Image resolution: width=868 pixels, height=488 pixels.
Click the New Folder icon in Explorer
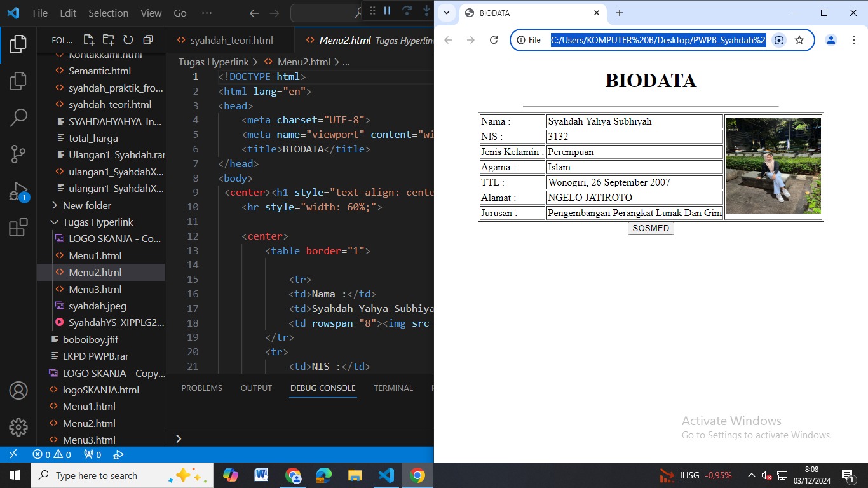pyautogui.click(x=109, y=40)
